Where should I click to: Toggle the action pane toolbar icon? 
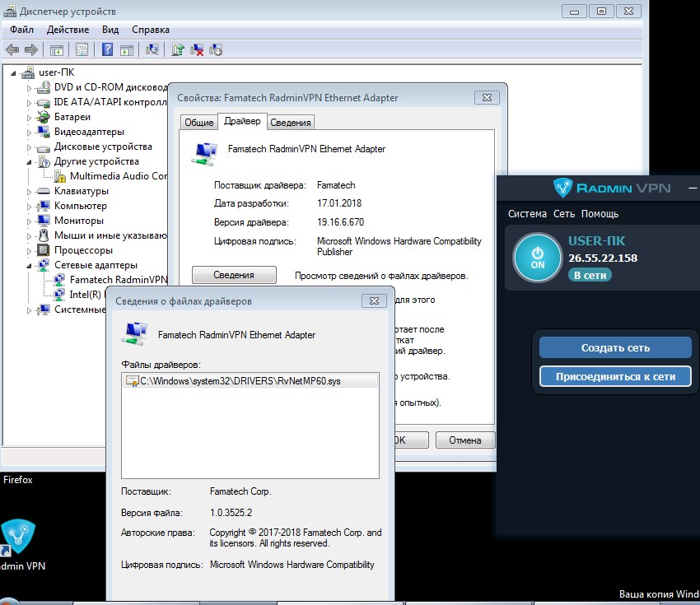[127, 50]
